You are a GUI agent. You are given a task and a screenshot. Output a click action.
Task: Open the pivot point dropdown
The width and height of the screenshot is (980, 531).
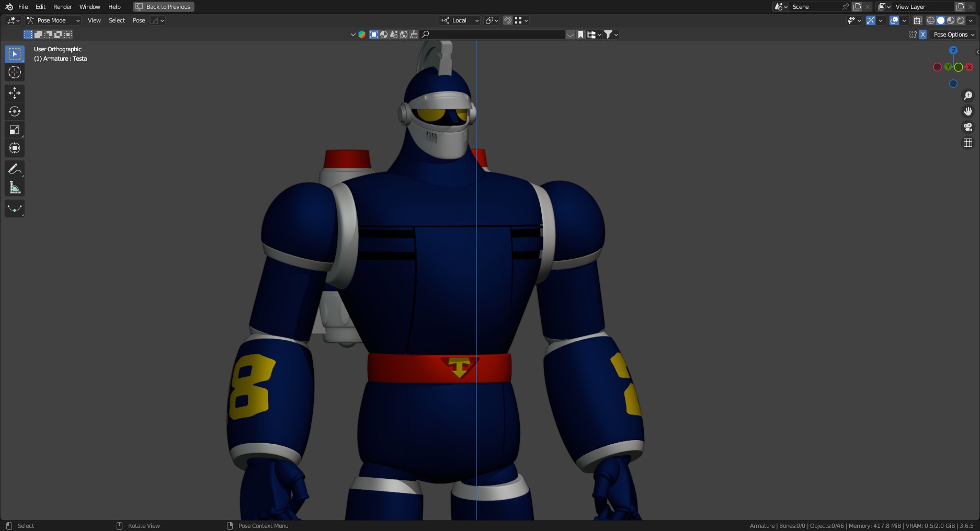[492, 20]
